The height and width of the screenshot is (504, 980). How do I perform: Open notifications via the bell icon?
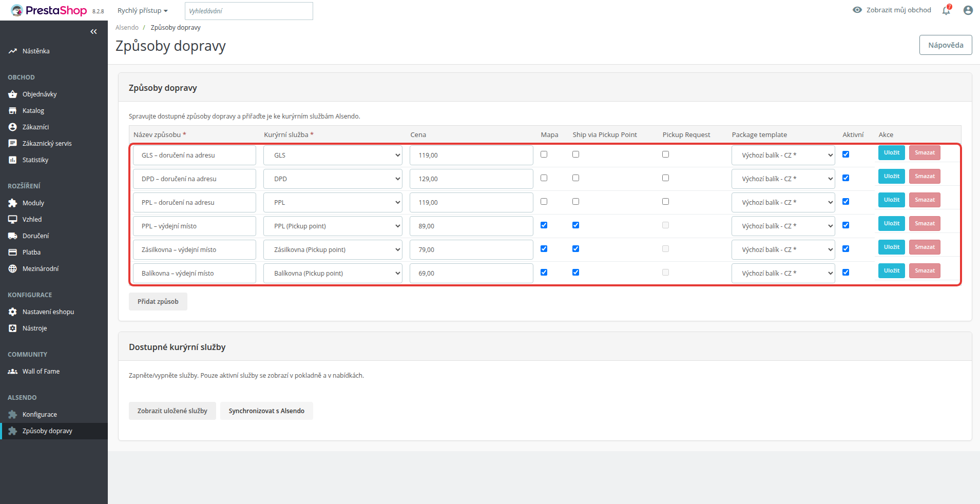point(946,10)
